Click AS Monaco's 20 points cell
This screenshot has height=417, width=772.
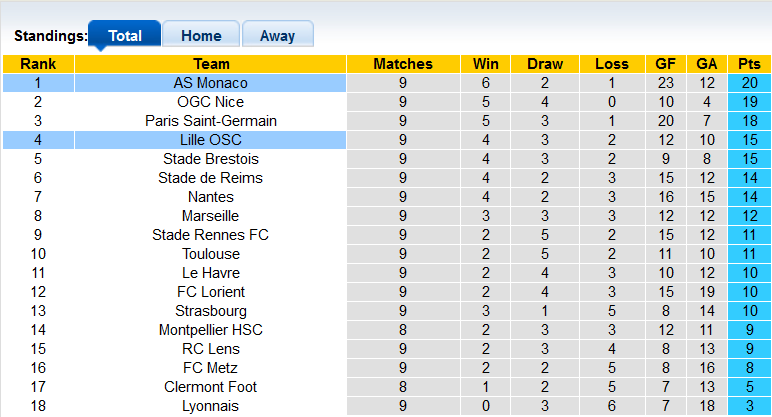pyautogui.click(x=749, y=83)
